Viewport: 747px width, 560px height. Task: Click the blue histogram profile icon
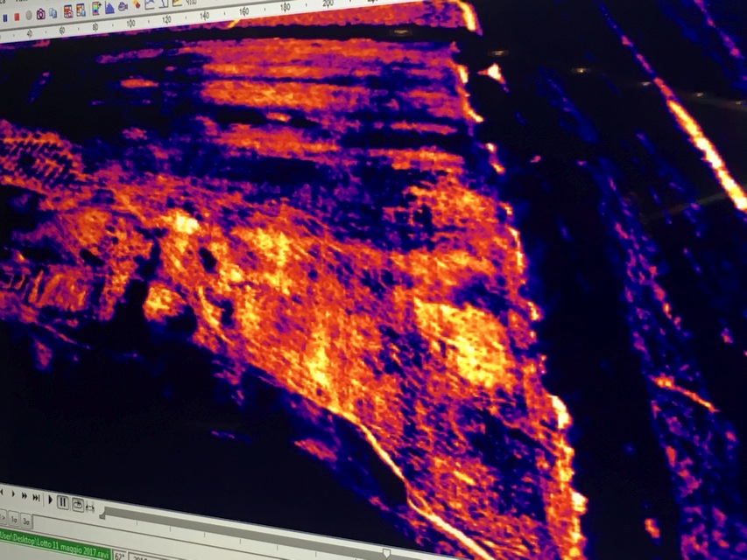[109, 8]
